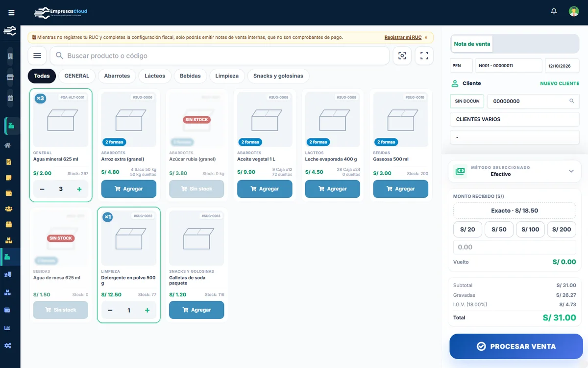Image resolution: width=588 pixels, height=368 pixels.
Task: Open the yellow stacked boxes icon
Action: [x=8, y=240]
